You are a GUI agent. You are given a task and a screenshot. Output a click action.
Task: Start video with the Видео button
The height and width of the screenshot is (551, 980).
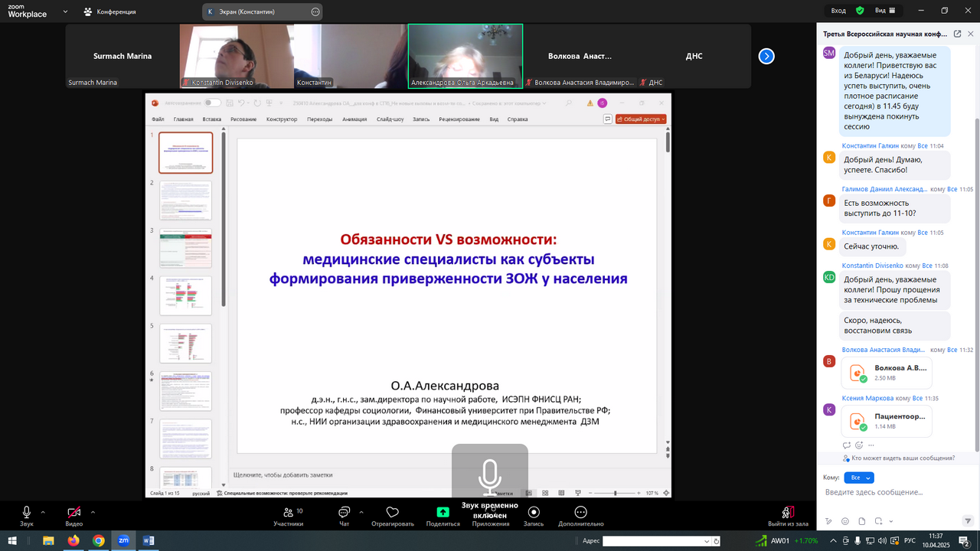point(73,517)
